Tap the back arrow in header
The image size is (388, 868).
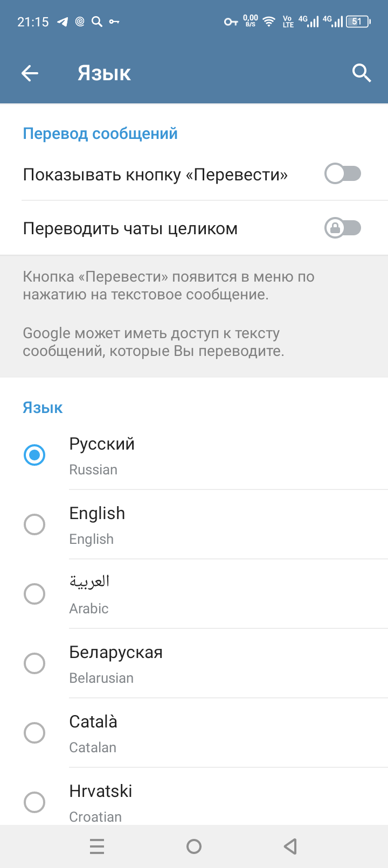(x=30, y=73)
